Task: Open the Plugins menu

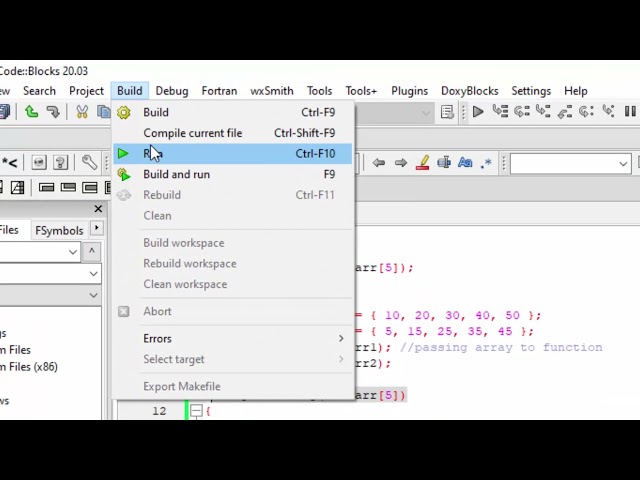Action: click(x=409, y=91)
